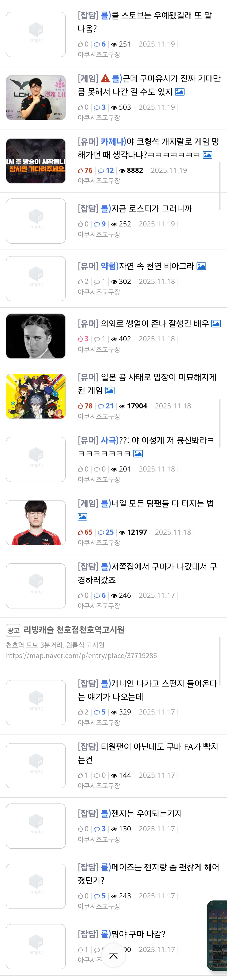
Task: Click the image icon on the 구마유시 post
Action: (x=179, y=92)
